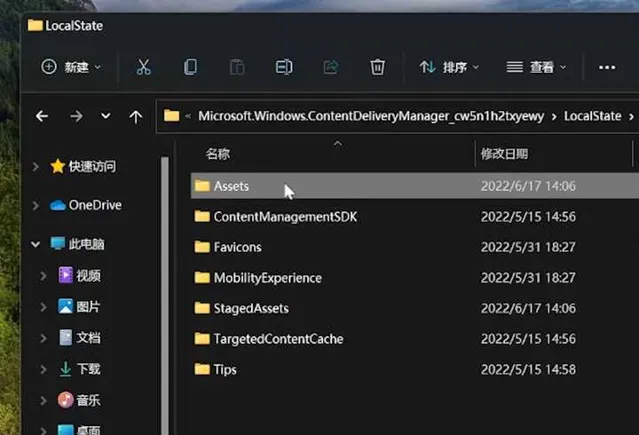Viewport: 639px width, 435px height.
Task: Click date 2022/5/15 14:58 of Tips
Action: (528, 370)
